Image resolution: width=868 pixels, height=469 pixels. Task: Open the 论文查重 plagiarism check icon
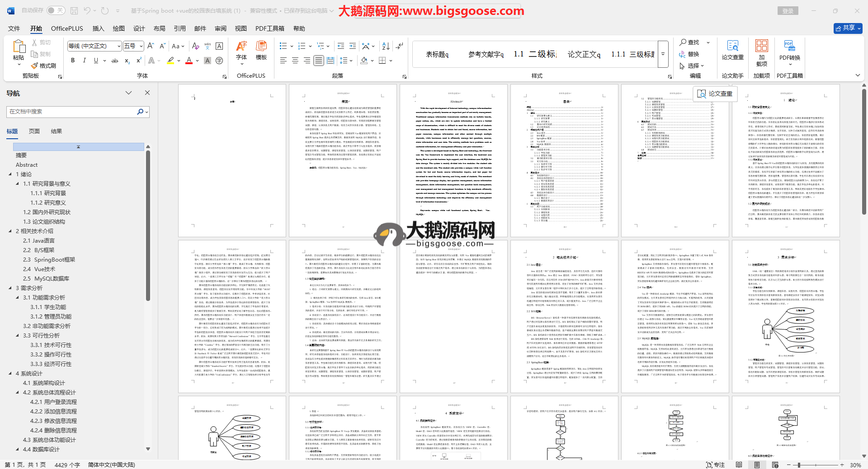click(732, 50)
